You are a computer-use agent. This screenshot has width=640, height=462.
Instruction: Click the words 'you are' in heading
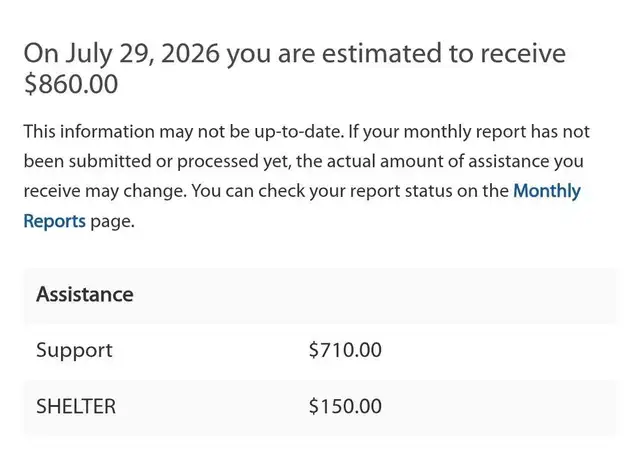271,55
